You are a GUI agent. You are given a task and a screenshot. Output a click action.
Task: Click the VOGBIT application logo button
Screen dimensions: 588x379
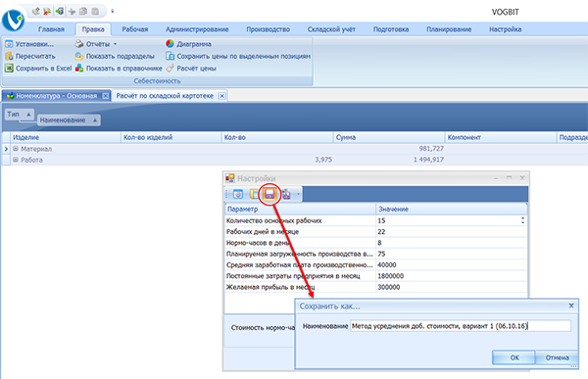click(14, 20)
